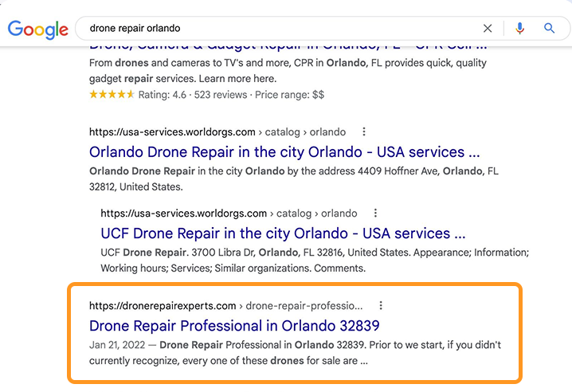The image size is (572, 392).
Task: Open options menu for Orlando Drone Repair result
Action: (364, 131)
